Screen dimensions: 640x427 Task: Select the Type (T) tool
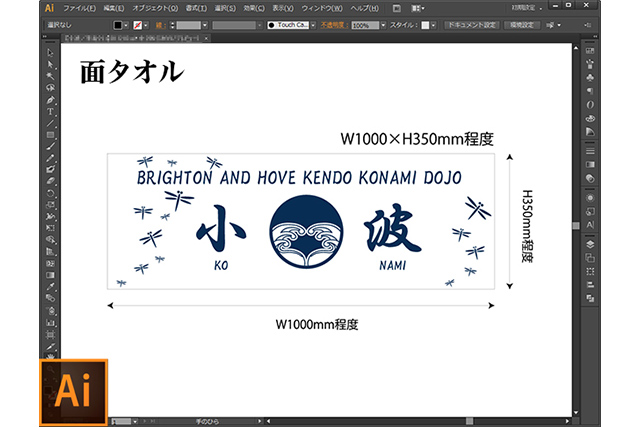click(x=49, y=112)
